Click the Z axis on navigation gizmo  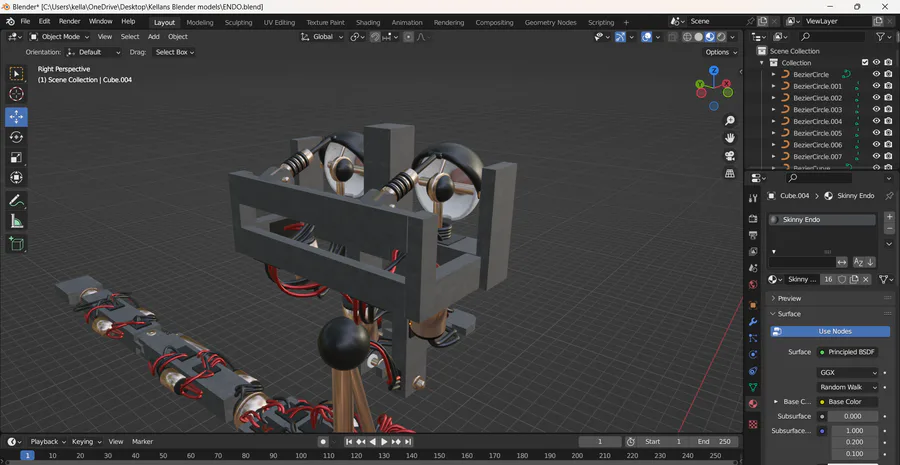click(x=713, y=71)
